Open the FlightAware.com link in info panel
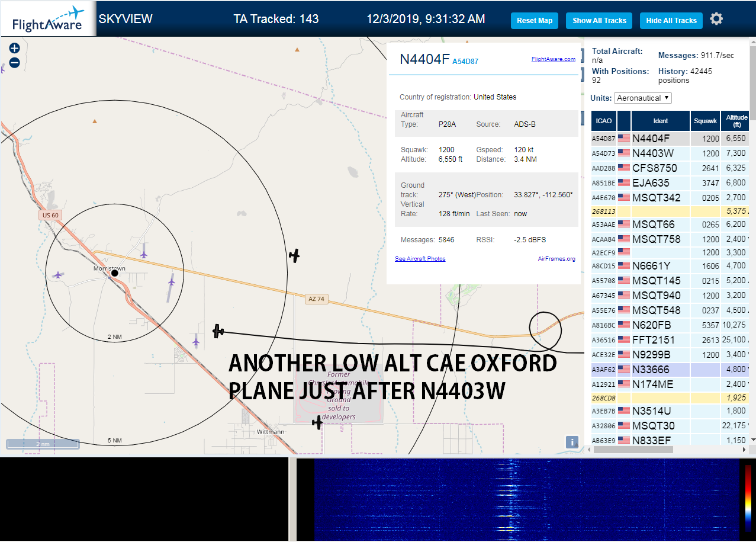This screenshot has width=756, height=542. pos(554,59)
